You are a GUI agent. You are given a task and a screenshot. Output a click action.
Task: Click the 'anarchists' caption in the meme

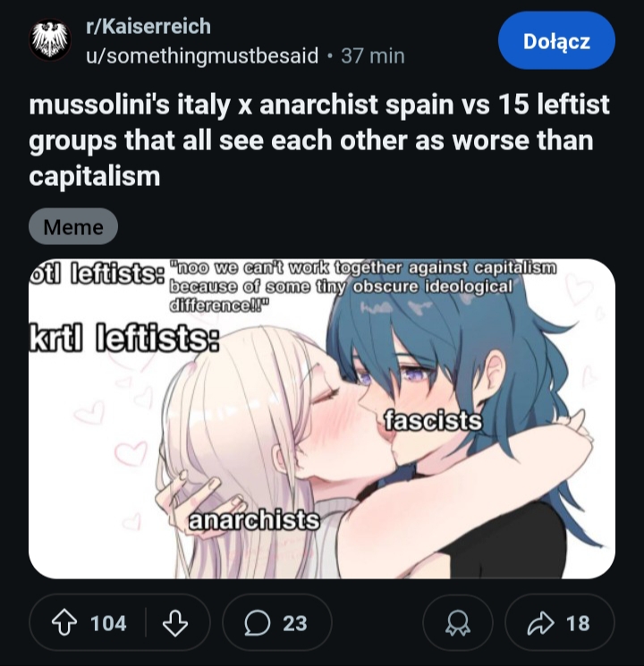254,521
